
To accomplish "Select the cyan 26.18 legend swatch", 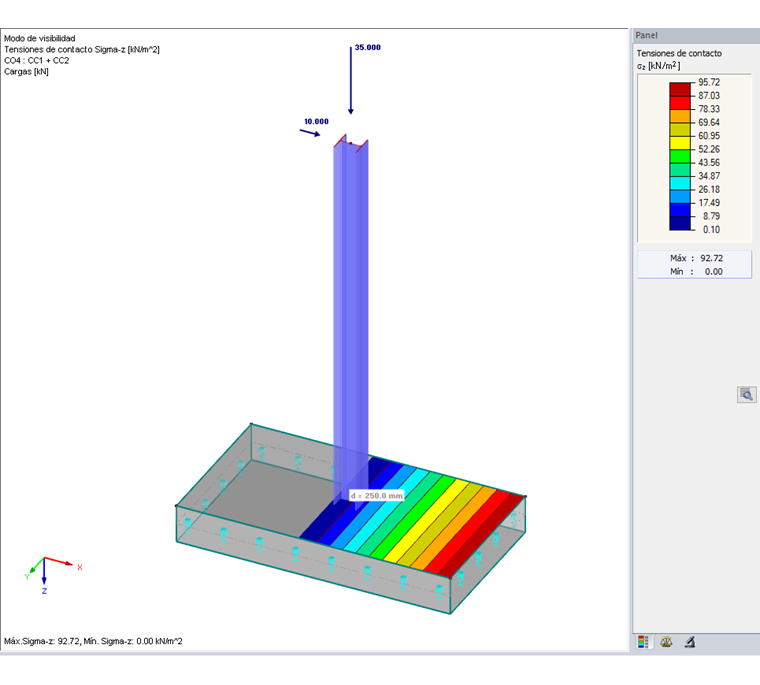I will click(680, 183).
